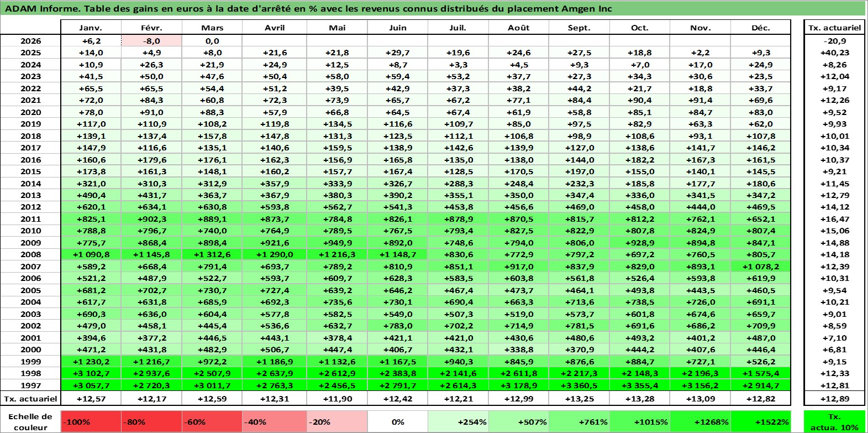Click the +3 360,5 cell for September 1997
868x433 pixels.
click(x=579, y=385)
